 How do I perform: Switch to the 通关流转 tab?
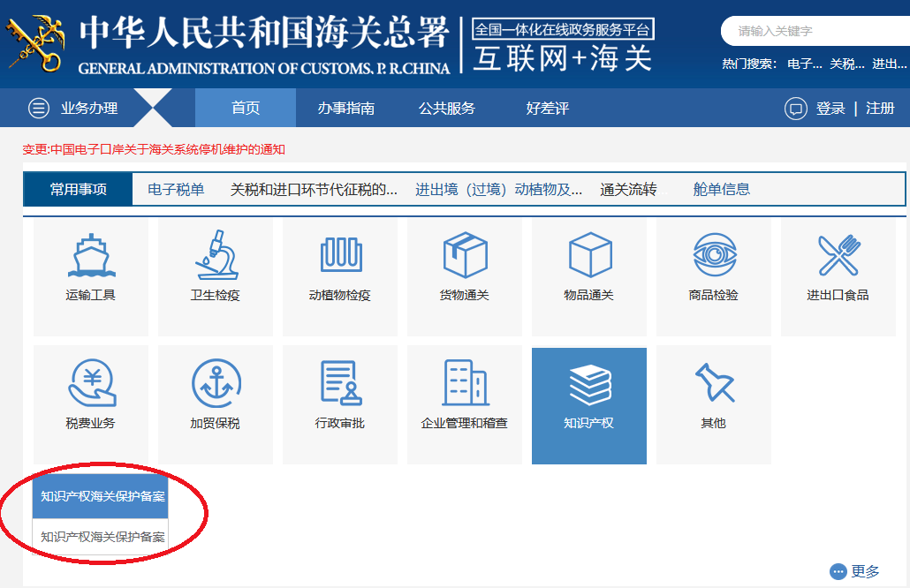point(628,190)
